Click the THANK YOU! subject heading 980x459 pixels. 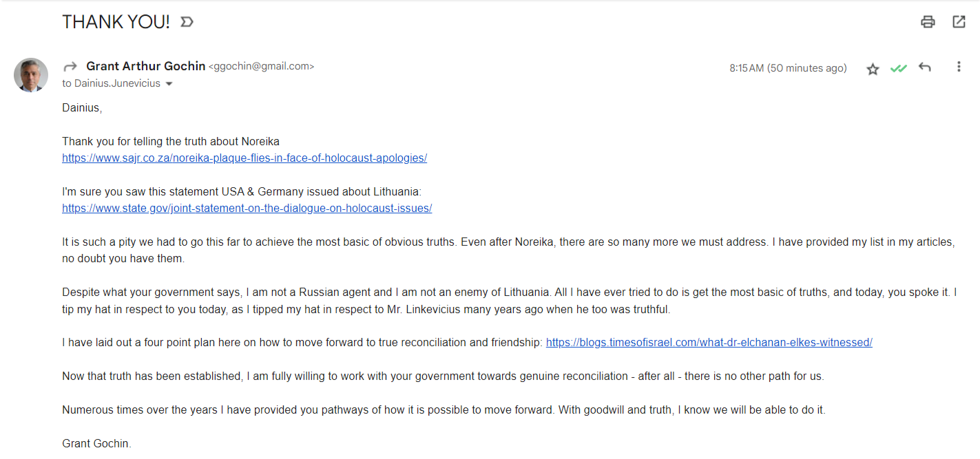point(116,22)
